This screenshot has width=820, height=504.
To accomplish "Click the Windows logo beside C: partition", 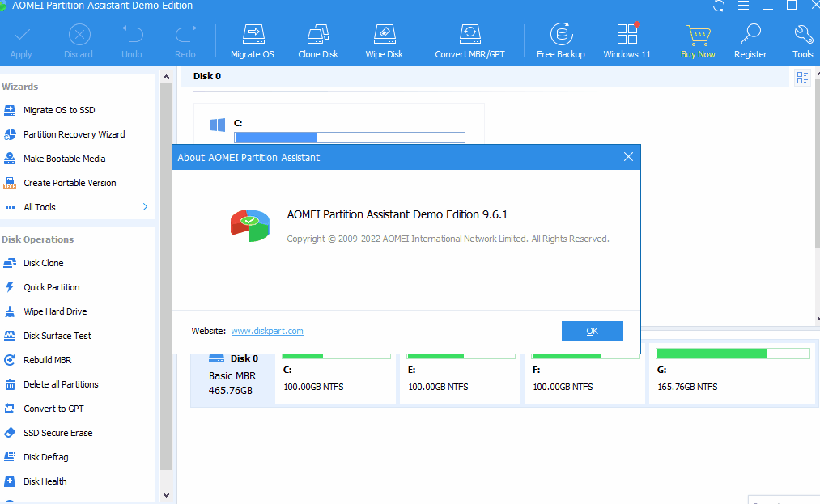I will click(218, 125).
